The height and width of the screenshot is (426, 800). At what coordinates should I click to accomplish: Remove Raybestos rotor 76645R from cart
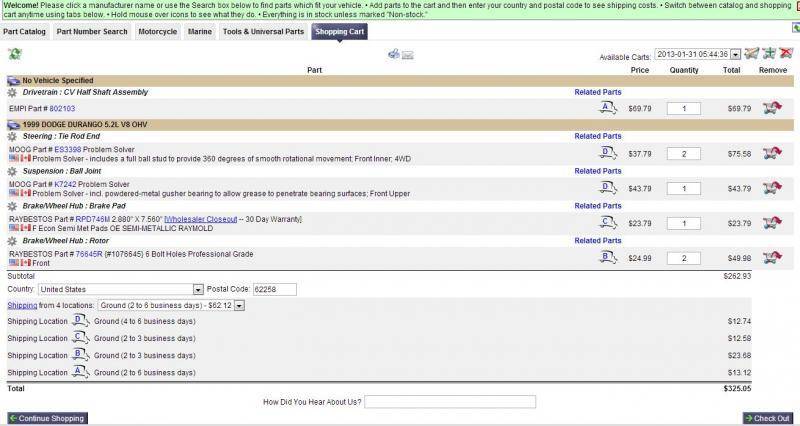pyautogui.click(x=771, y=258)
